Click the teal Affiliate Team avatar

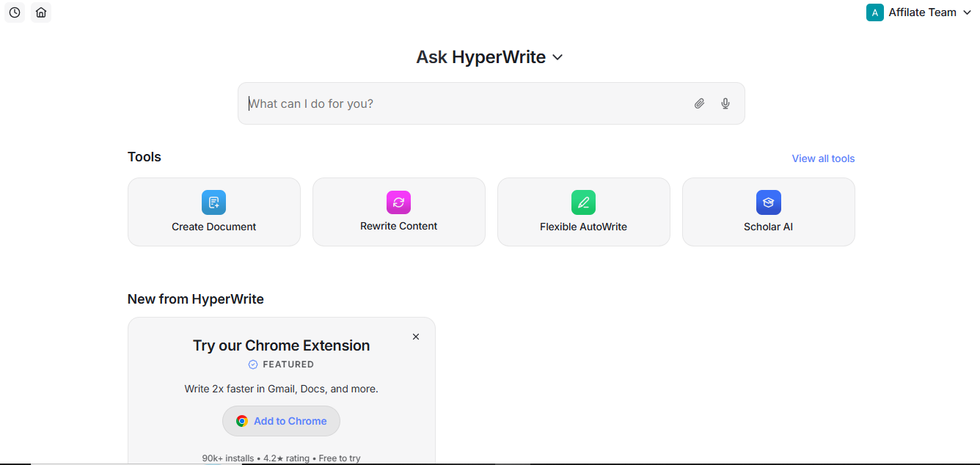point(875,12)
